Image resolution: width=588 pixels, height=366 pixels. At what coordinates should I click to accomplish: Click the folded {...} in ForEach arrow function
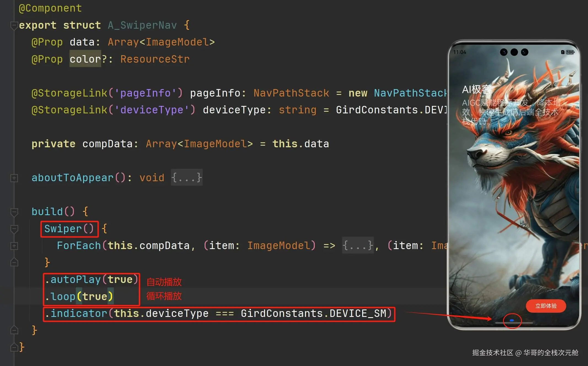click(358, 245)
